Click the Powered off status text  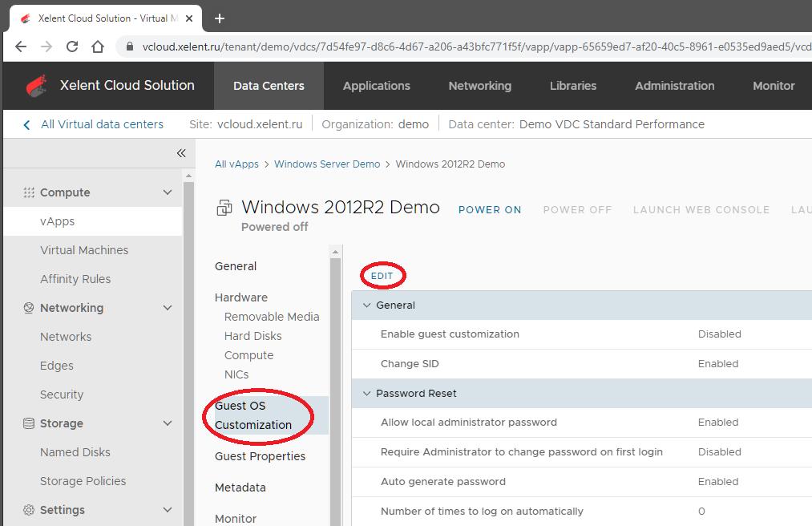tap(274, 227)
